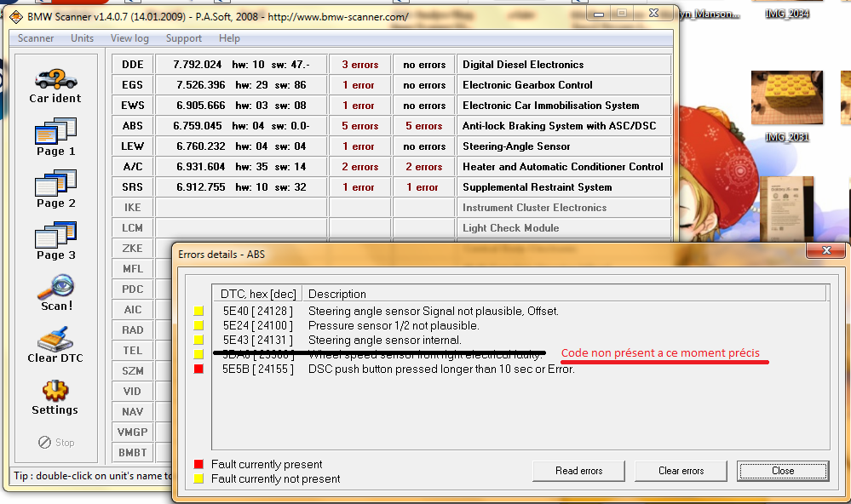Select AIC unit button

[x=133, y=310]
